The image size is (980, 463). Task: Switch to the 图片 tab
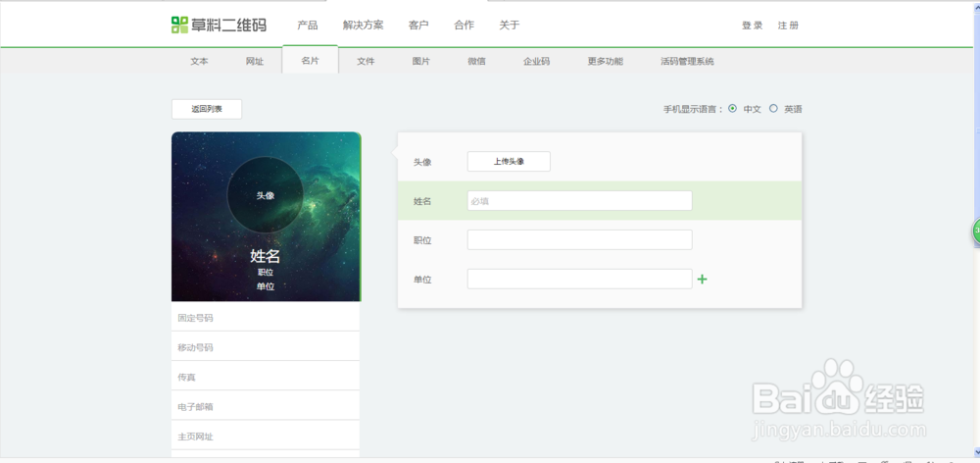(x=421, y=62)
